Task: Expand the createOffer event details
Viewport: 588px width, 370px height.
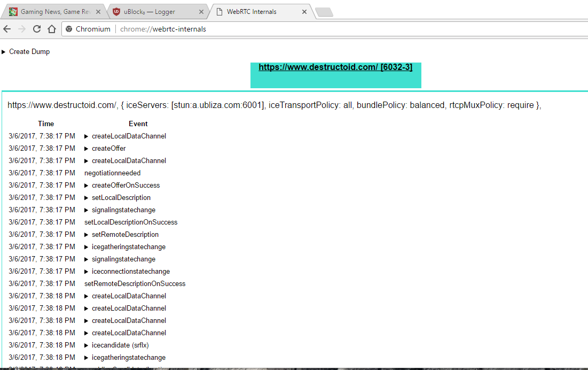Action: click(86, 148)
